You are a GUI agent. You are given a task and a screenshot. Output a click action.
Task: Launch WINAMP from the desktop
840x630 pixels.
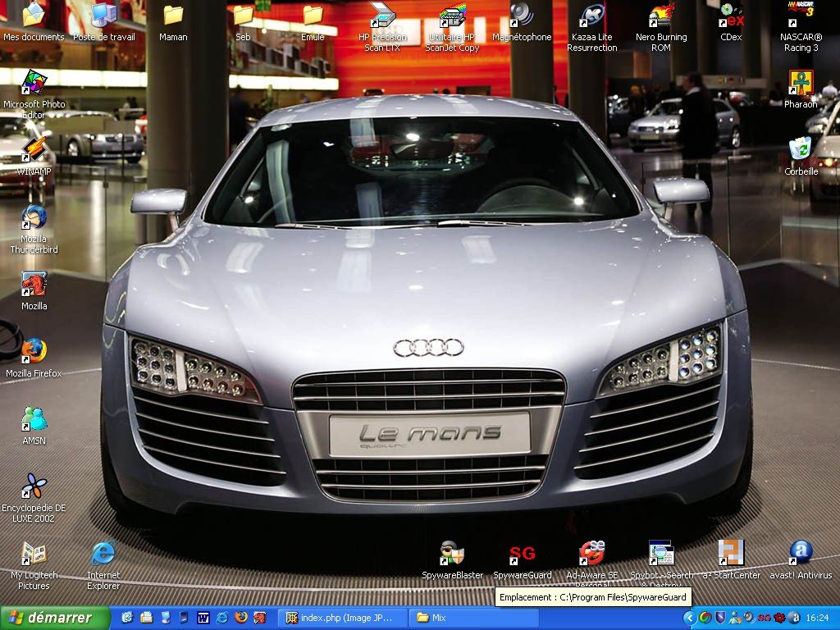tap(34, 150)
